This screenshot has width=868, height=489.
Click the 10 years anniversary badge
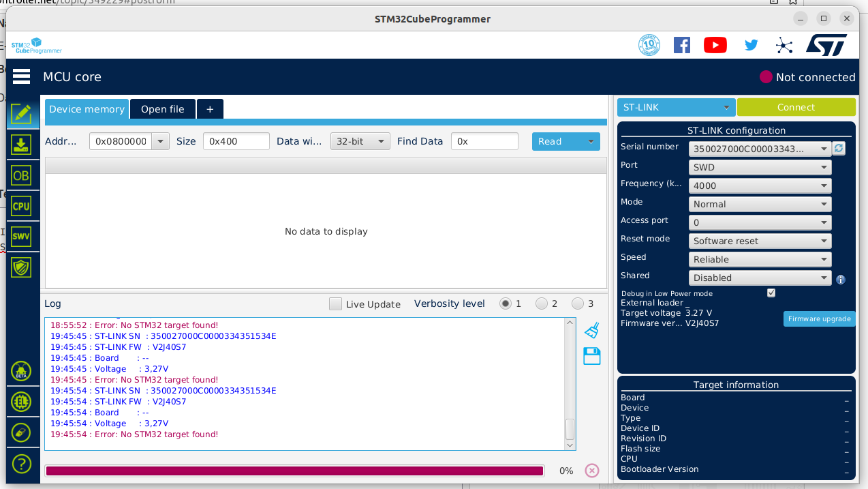(x=649, y=45)
